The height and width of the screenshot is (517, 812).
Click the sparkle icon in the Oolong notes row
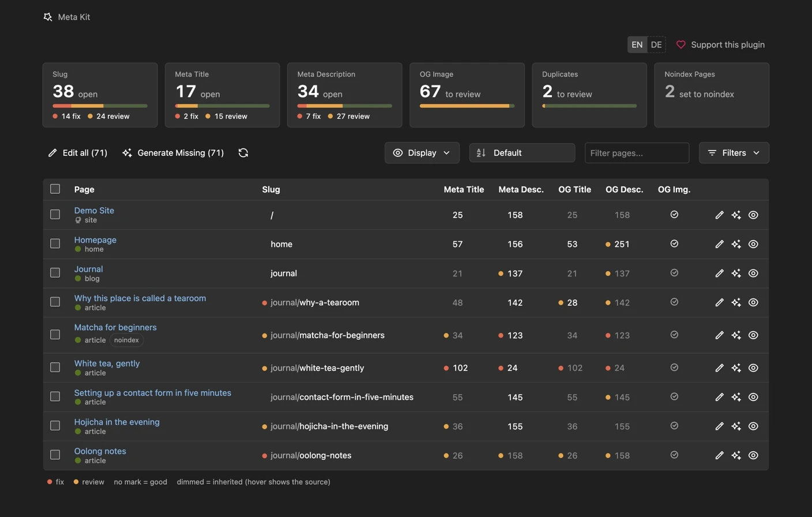(736, 455)
